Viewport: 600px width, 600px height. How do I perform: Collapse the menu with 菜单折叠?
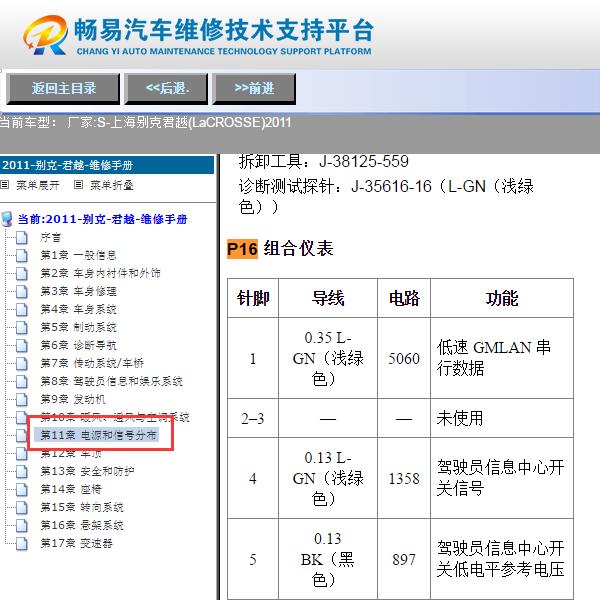(112, 185)
